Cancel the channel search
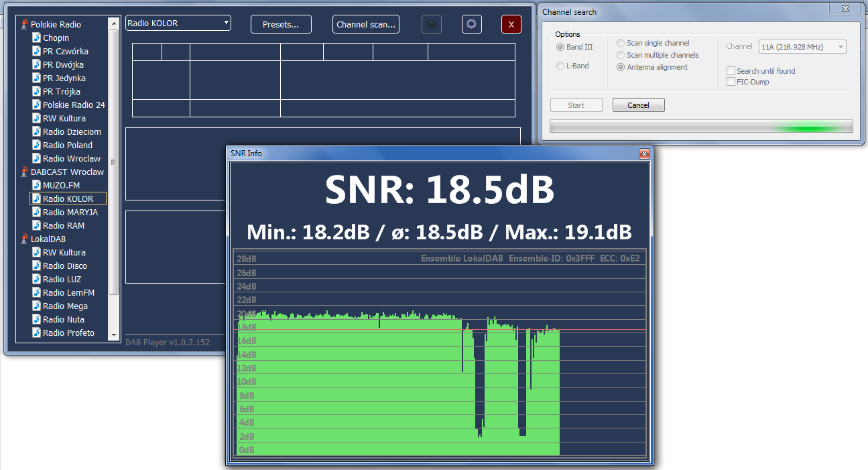The image size is (868, 470). (x=638, y=105)
